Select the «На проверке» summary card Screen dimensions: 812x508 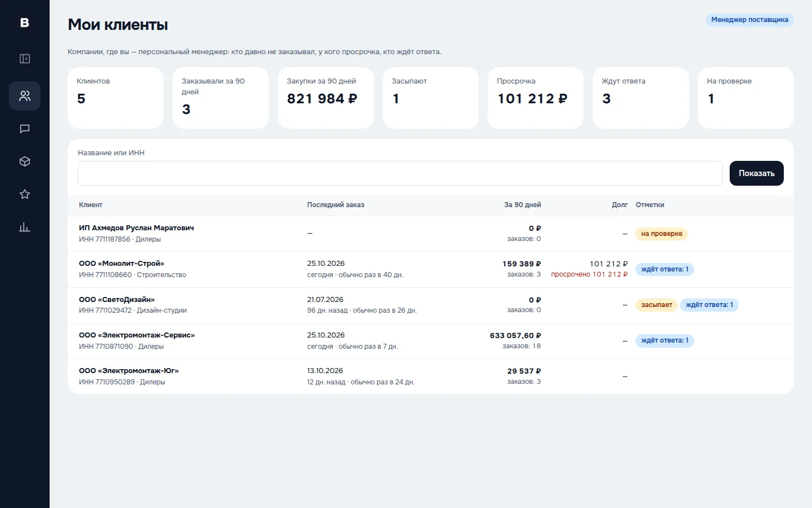click(x=746, y=98)
